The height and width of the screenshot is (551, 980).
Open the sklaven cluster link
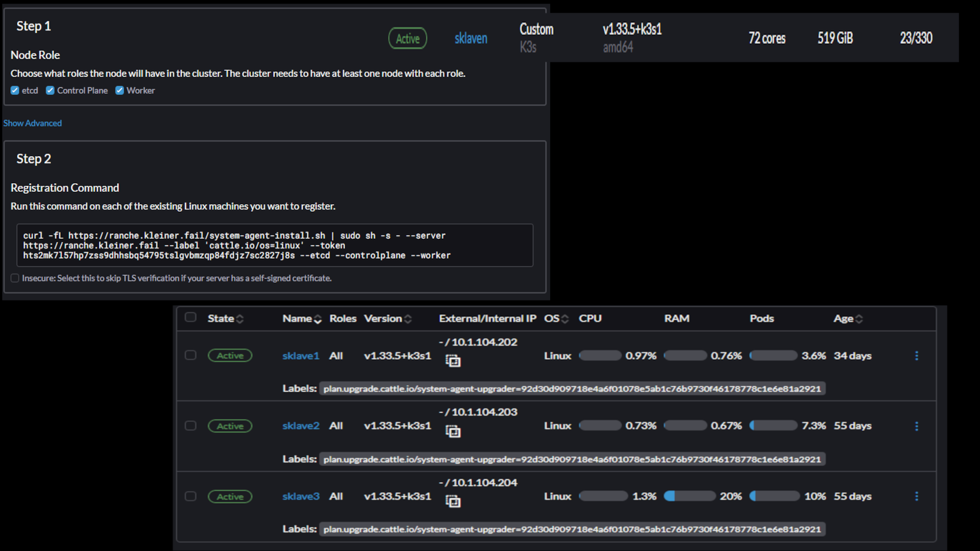coord(471,38)
